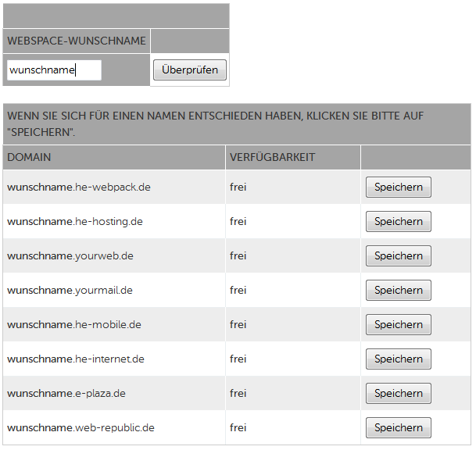476x450 pixels.
Task: Focus the Webspace-Wunschname input field
Action: click(55, 70)
